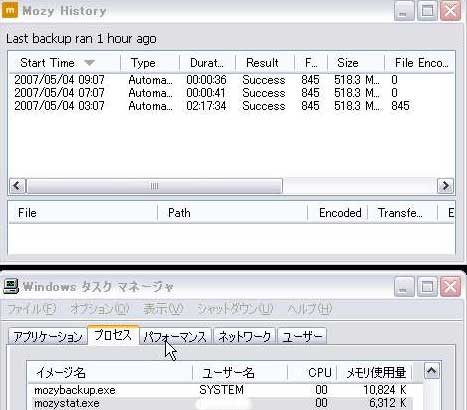Click the Mozy horizontal scrollbar thumb
Viewport: 467px width, 410px height.
click(154, 186)
